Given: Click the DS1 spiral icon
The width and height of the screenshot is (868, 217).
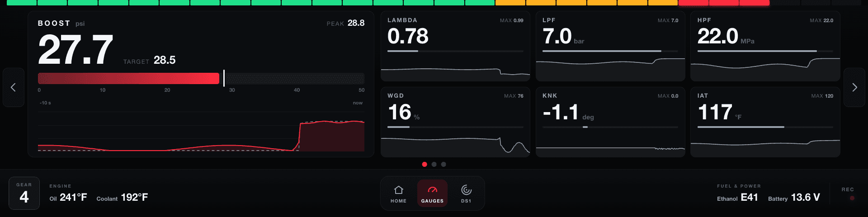Looking at the screenshot, I should pyautogui.click(x=466, y=190).
